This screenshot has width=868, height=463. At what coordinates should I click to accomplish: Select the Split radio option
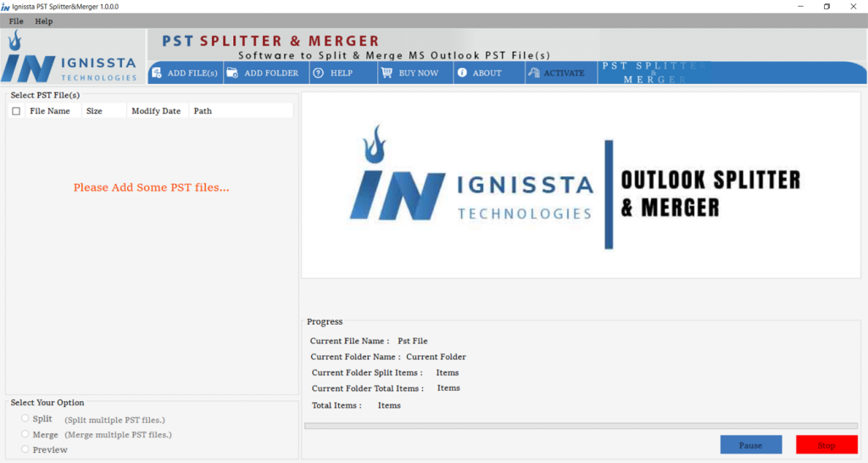tap(25, 419)
